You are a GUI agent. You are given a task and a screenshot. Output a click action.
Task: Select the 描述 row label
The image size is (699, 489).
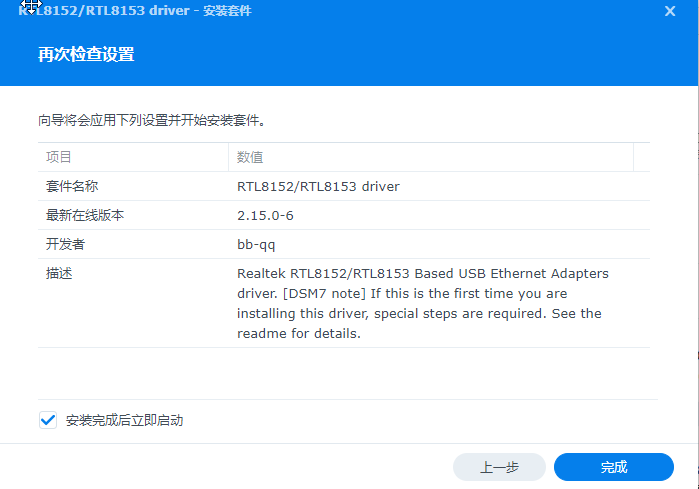(x=59, y=273)
